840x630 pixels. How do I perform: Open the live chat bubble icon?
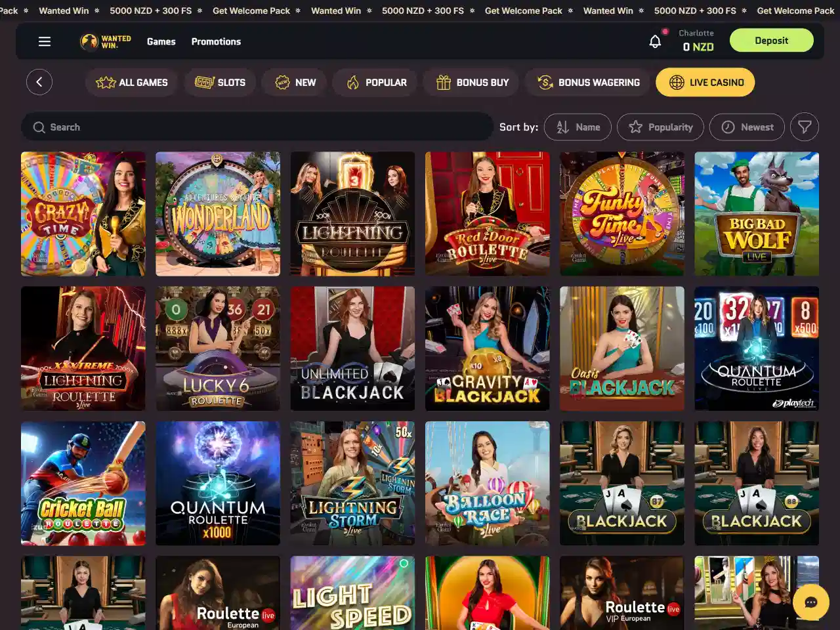[x=811, y=602]
